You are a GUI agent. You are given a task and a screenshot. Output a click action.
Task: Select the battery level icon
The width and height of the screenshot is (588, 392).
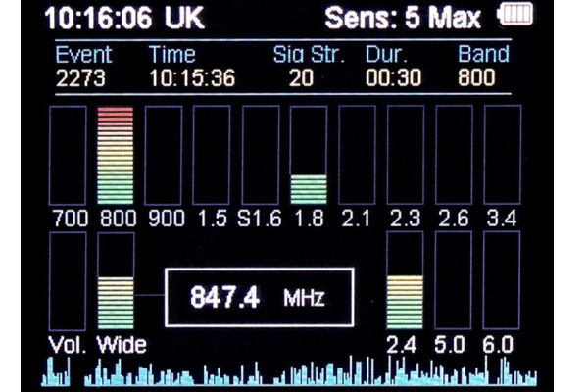(515, 15)
